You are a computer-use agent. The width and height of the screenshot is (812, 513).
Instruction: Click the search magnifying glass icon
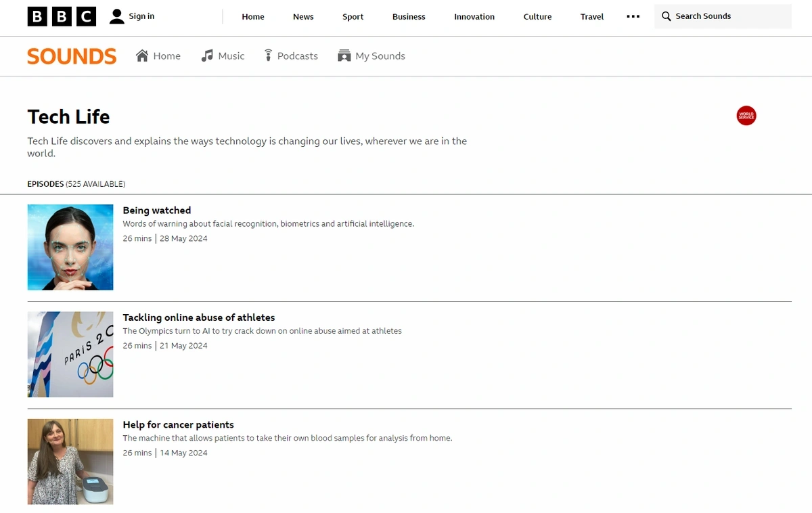667,16
